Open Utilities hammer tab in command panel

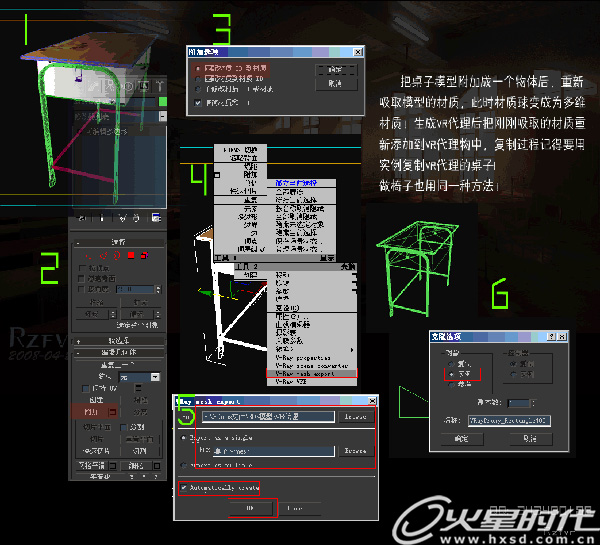(160, 86)
